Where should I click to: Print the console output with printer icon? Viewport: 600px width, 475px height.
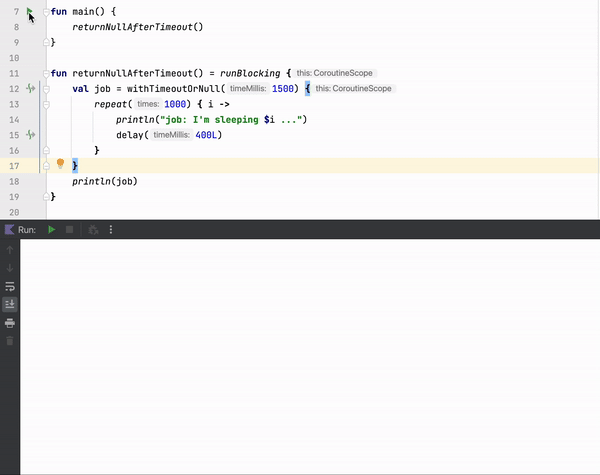pyautogui.click(x=10, y=323)
